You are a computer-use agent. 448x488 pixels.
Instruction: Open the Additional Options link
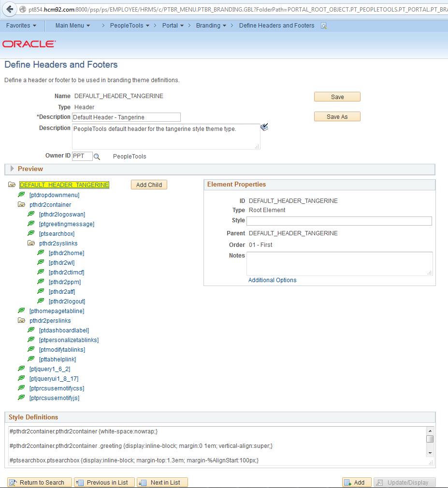click(x=272, y=280)
